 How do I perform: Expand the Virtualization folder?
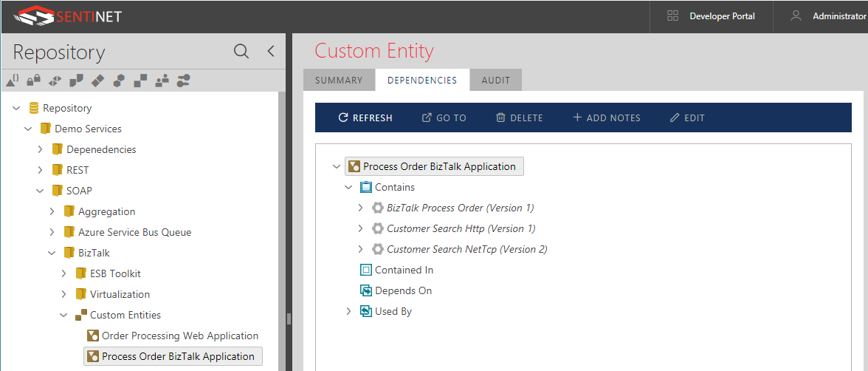click(x=63, y=294)
